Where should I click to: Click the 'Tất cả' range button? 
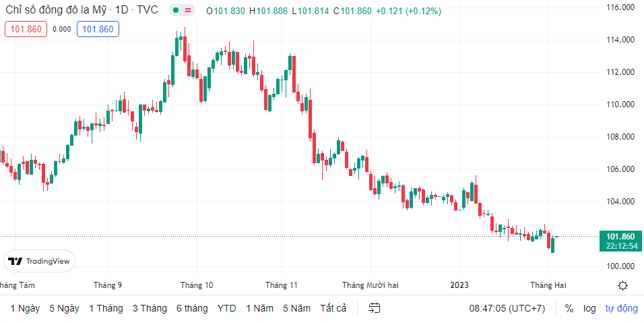tap(333, 308)
